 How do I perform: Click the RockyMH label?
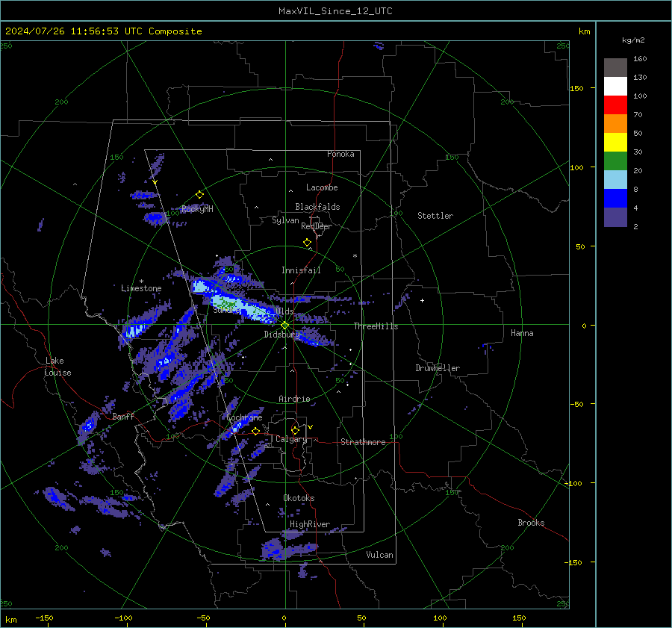(x=197, y=209)
